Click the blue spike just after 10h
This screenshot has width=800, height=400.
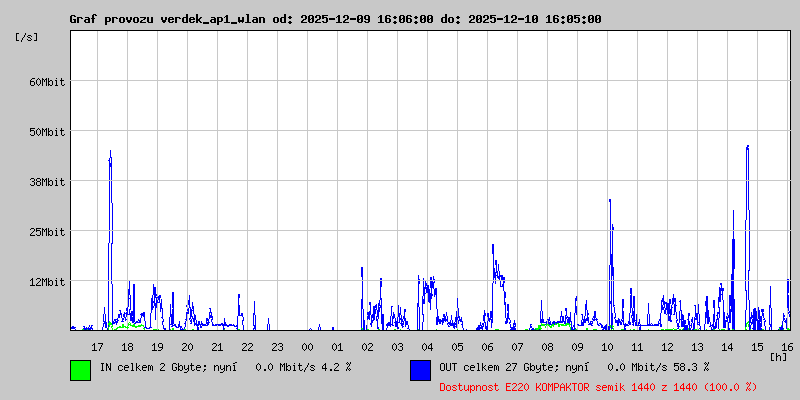pyautogui.click(x=611, y=264)
